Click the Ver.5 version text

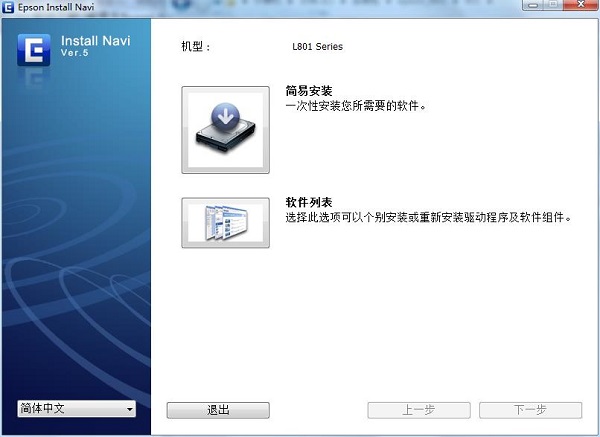(x=75, y=53)
